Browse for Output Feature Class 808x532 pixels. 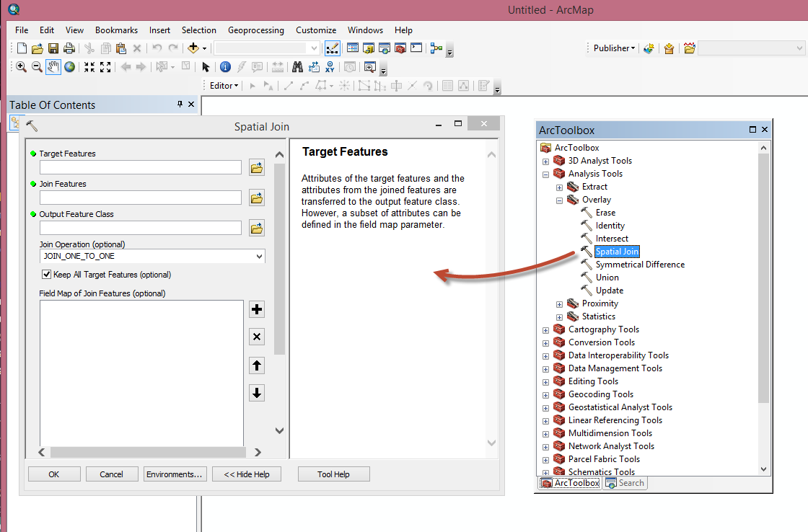(x=257, y=228)
